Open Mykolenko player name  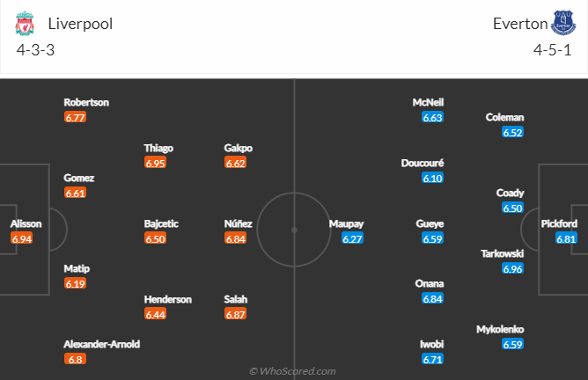click(x=500, y=329)
